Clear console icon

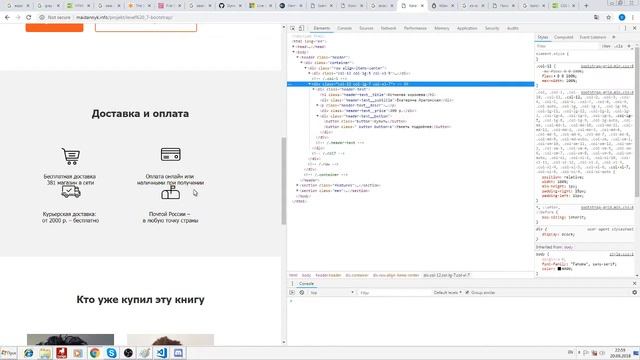[302, 293]
